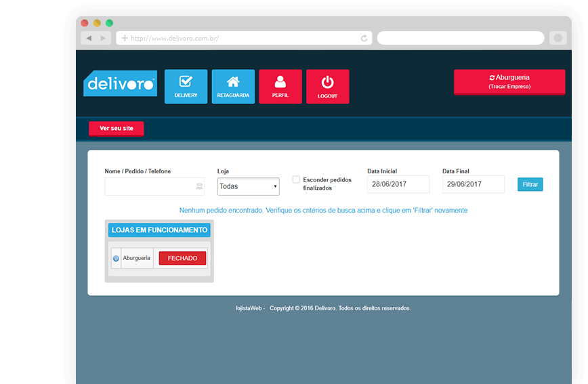Click the green maximize window dot
The image size is (588, 384).
(110, 23)
